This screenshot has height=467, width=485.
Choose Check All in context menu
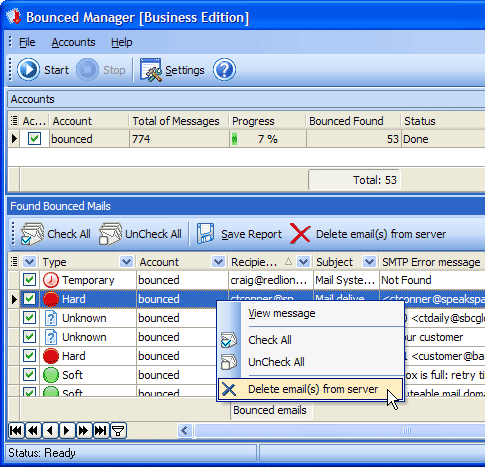(x=311, y=340)
